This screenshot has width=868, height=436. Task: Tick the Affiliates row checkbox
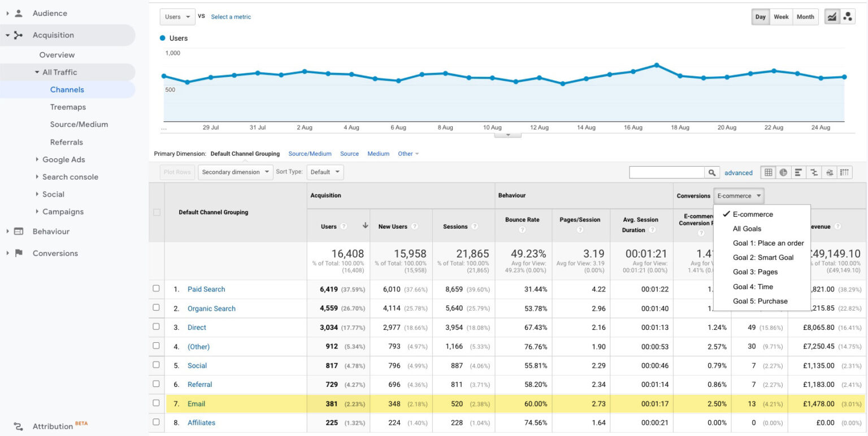[156, 422]
